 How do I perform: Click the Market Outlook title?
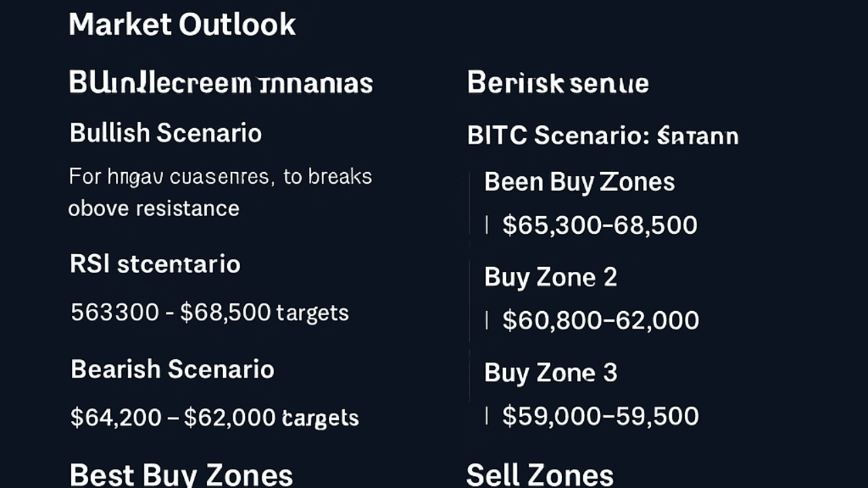click(x=182, y=24)
